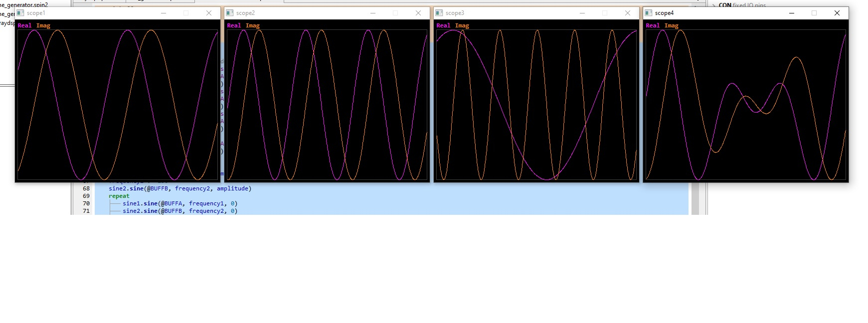Screen dimensions: 868x323
Task: Click the Imag legend label in scope4
Action: click(x=671, y=25)
